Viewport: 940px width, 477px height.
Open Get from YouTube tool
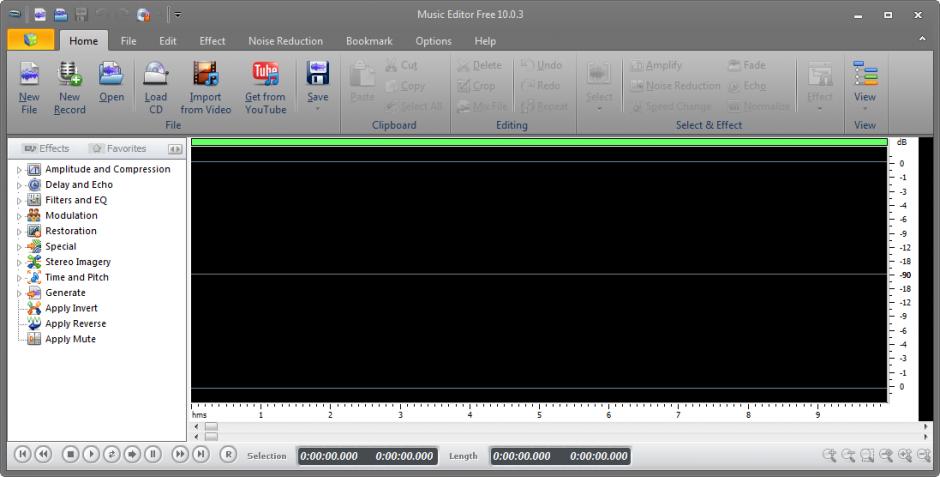(265, 89)
